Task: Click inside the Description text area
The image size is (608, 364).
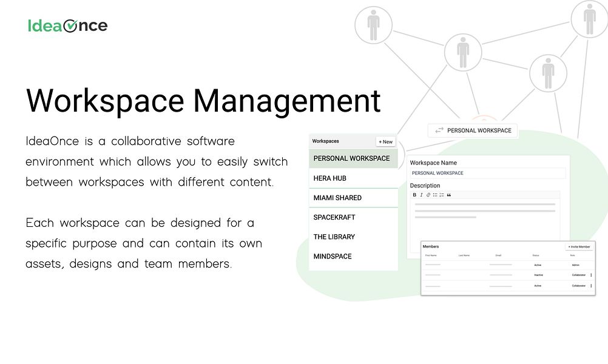Action: coord(485,219)
